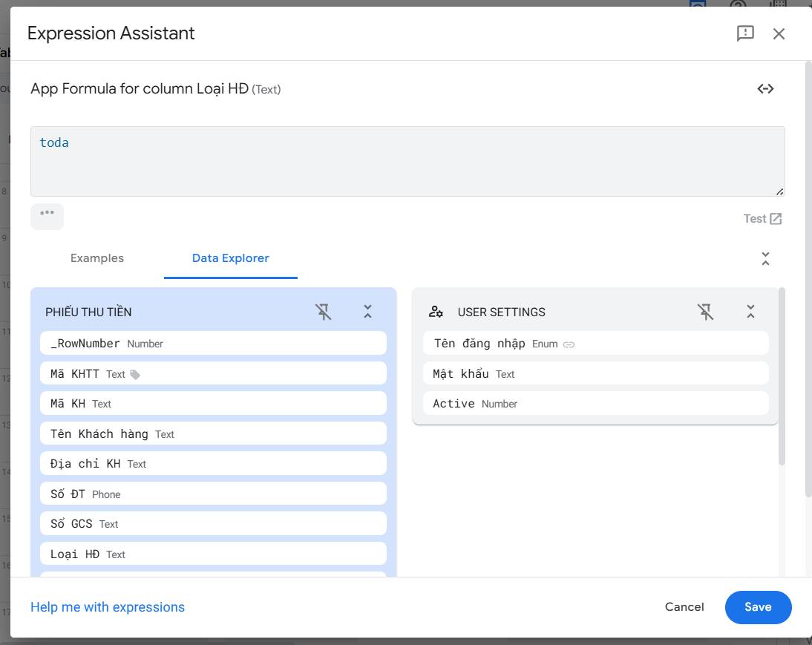Insert the Mã KH column
Image resolution: width=812 pixels, height=645 pixels.
213,403
